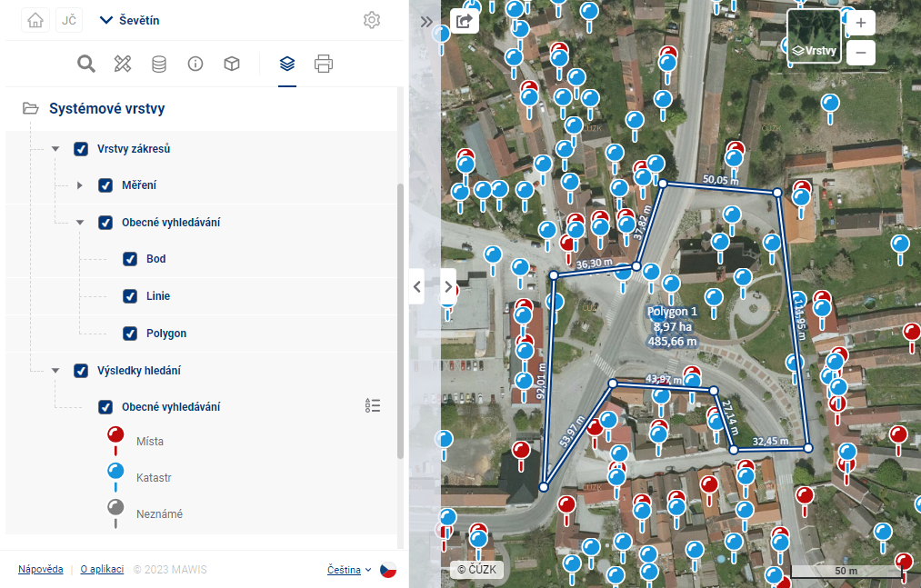Screen dimensions: 921x588
Task: Click the Vrstvy basemap thumbnail
Action: pos(814,35)
